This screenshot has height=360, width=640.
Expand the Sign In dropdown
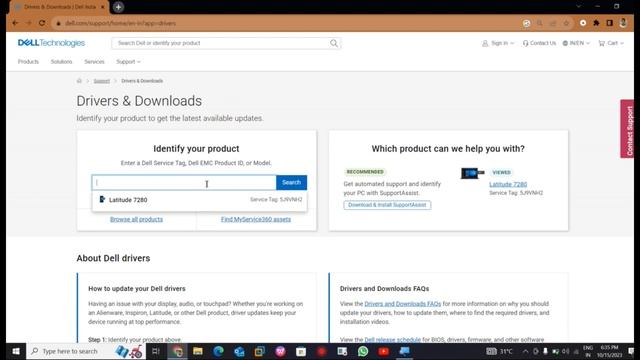498,43
